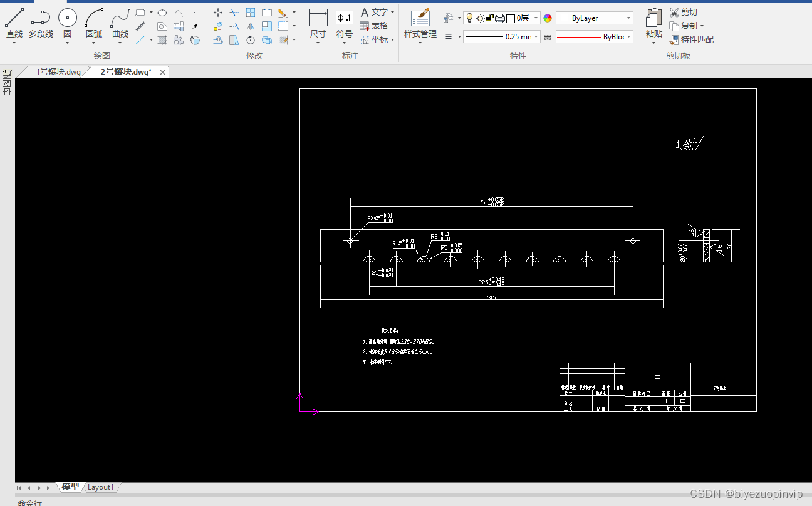
Task: Activate the move tool in 修改 panel
Action: pyautogui.click(x=218, y=13)
